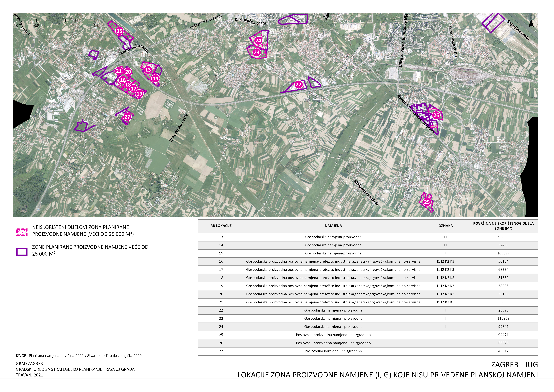Click the Brezovička cesta street label

[179, 128]
